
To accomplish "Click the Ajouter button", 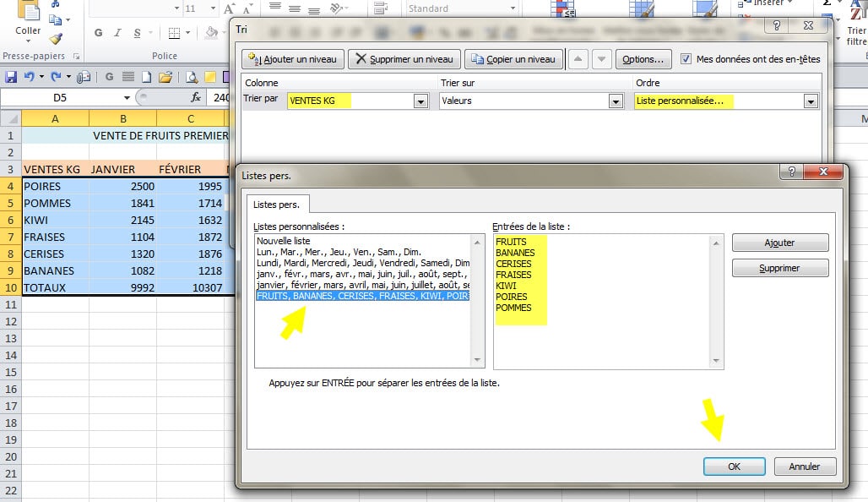I will tap(779, 243).
